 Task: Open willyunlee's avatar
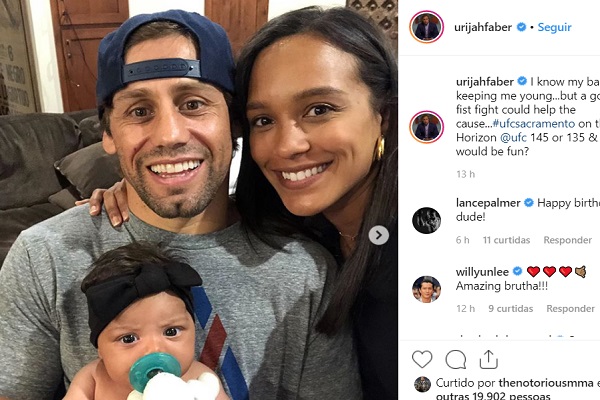[426, 289]
